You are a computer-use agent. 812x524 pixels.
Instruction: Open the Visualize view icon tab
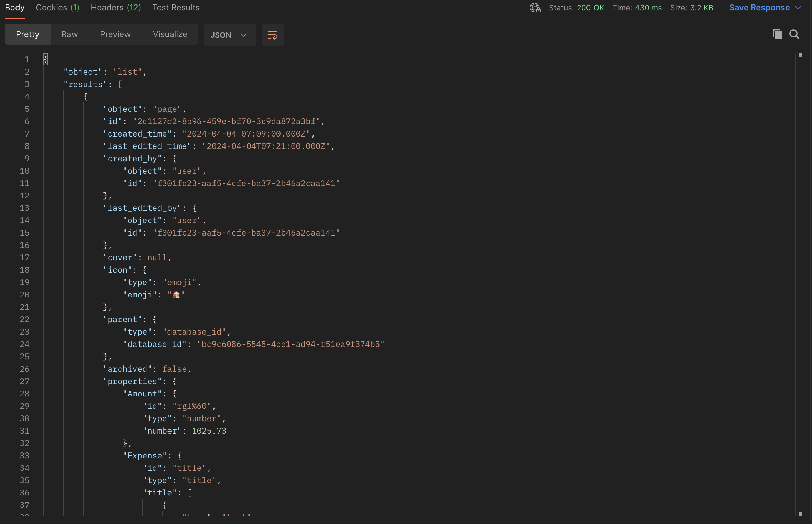[169, 34]
